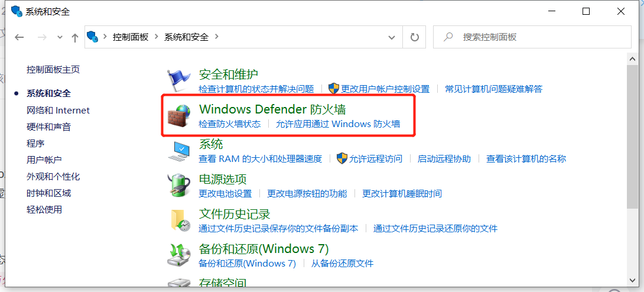Screen dimensions: 644x292
Task: Click the Power Options battery icon
Action: pyautogui.click(x=179, y=185)
